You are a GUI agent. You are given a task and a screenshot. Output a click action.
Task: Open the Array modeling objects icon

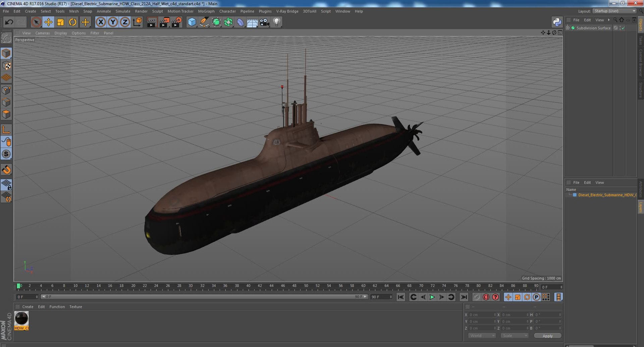coord(228,22)
